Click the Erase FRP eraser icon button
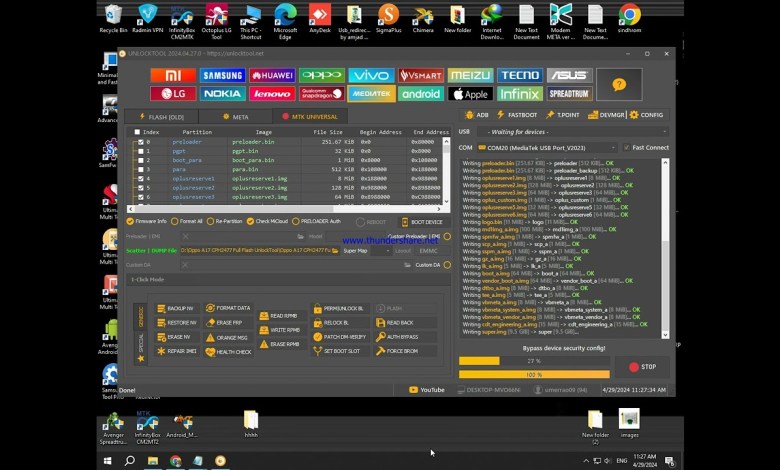The height and width of the screenshot is (470, 780). pyautogui.click(x=232, y=323)
